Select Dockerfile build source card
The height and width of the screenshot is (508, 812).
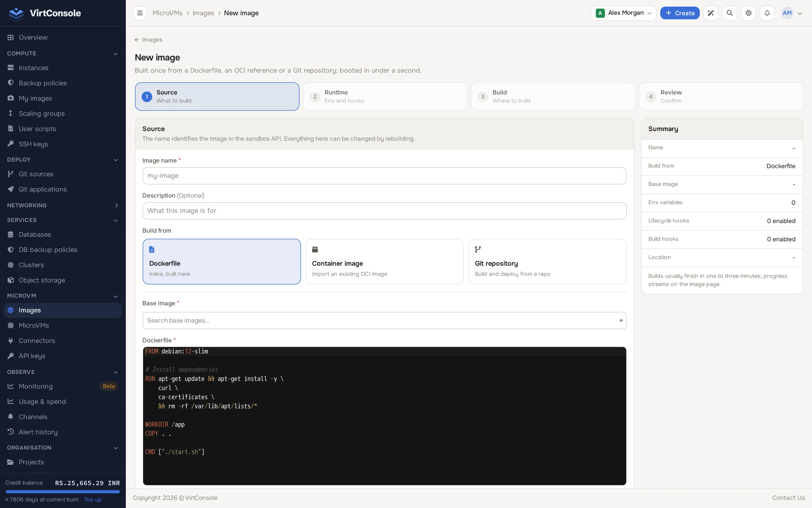point(222,261)
